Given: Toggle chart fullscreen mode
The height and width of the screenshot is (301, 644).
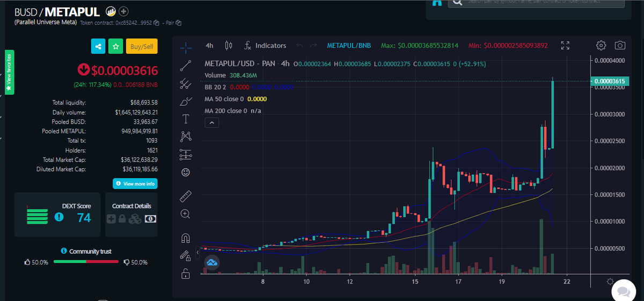Looking at the screenshot, I should tap(565, 46).
